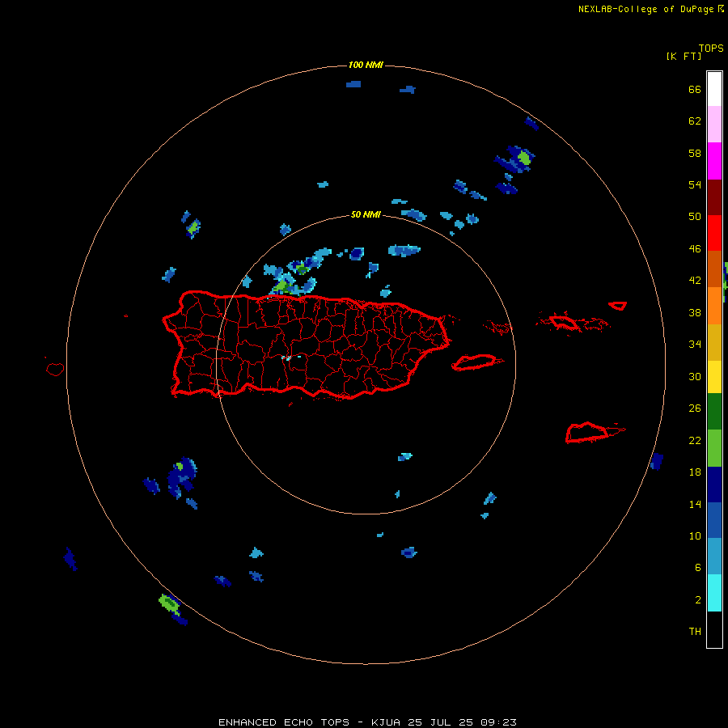728x728 pixels.
Task: Click the 100 NMI range ring label
Action: pyautogui.click(x=366, y=65)
